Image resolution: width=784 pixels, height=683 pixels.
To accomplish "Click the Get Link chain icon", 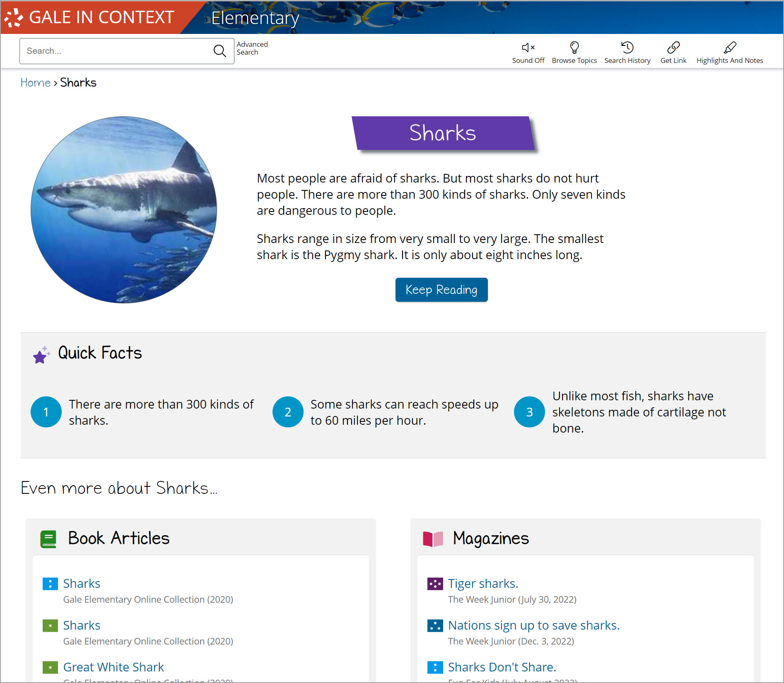I will pyautogui.click(x=673, y=48).
